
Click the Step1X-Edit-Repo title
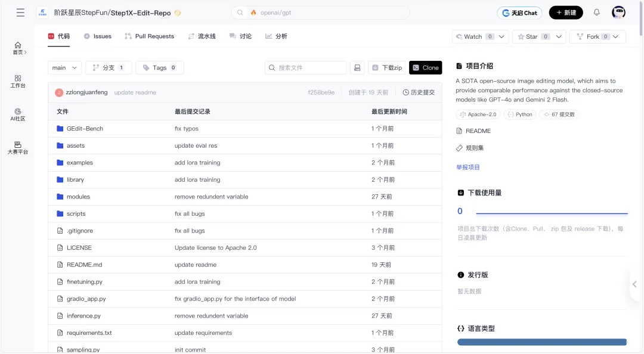point(141,13)
